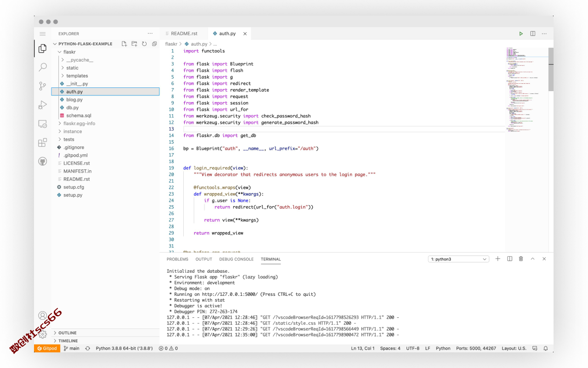
Task: Change language mode from Python
Action: click(x=443, y=348)
